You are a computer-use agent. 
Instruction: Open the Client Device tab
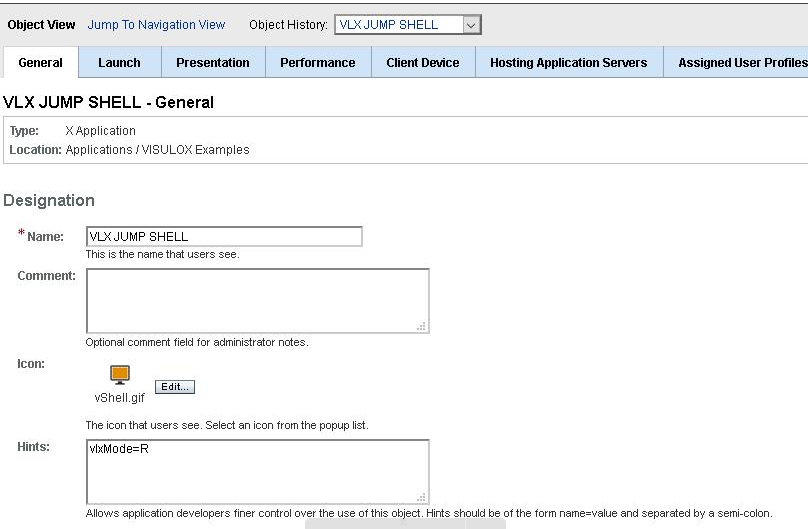423,62
